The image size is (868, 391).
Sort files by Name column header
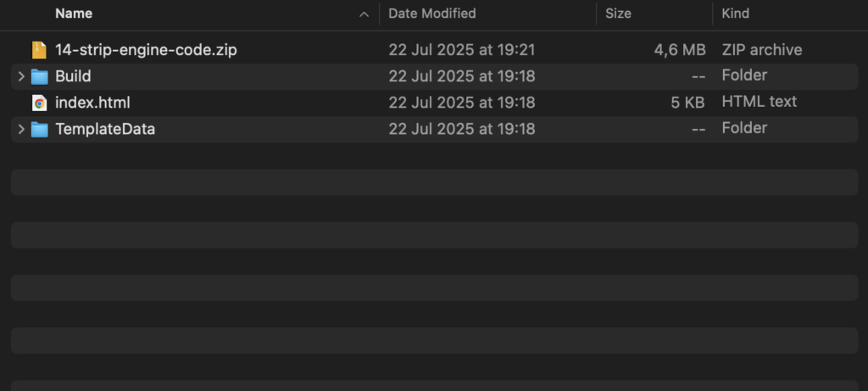coord(75,14)
